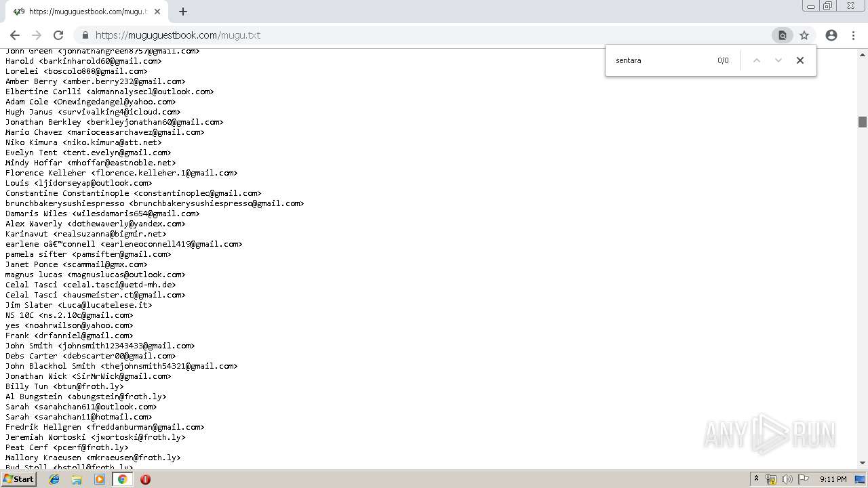The width and height of the screenshot is (868, 488).
Task: Click the 'Florence Kelleher' entry
Action: (x=121, y=173)
